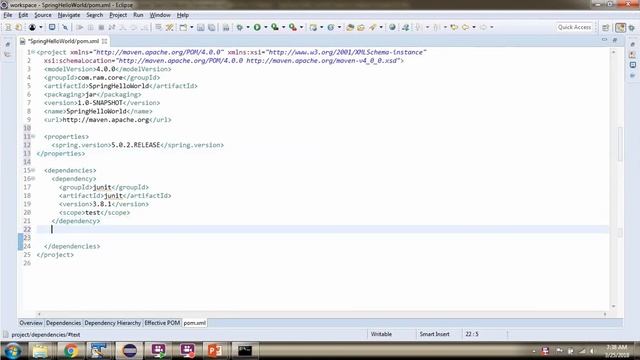This screenshot has height=360, width=640.
Task: Click the External Tools run icon
Action: [x=293, y=27]
